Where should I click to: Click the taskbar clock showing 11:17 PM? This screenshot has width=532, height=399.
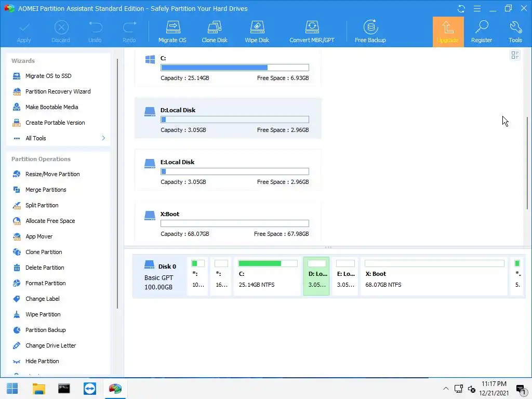pos(494,389)
